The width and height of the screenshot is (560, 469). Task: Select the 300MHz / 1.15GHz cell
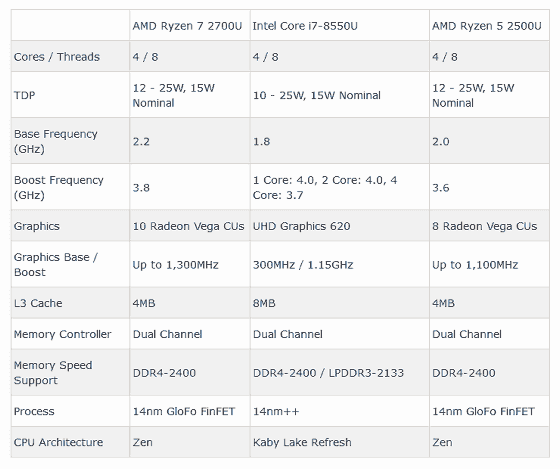point(339,264)
